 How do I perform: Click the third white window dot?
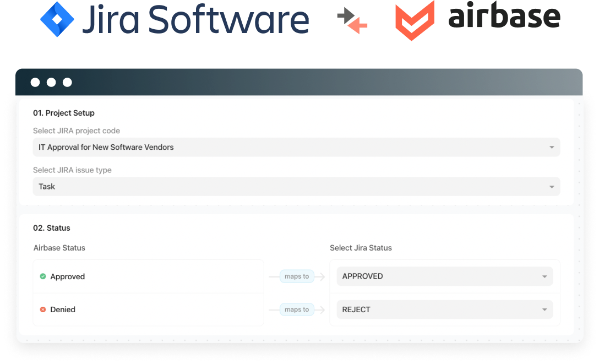point(67,82)
